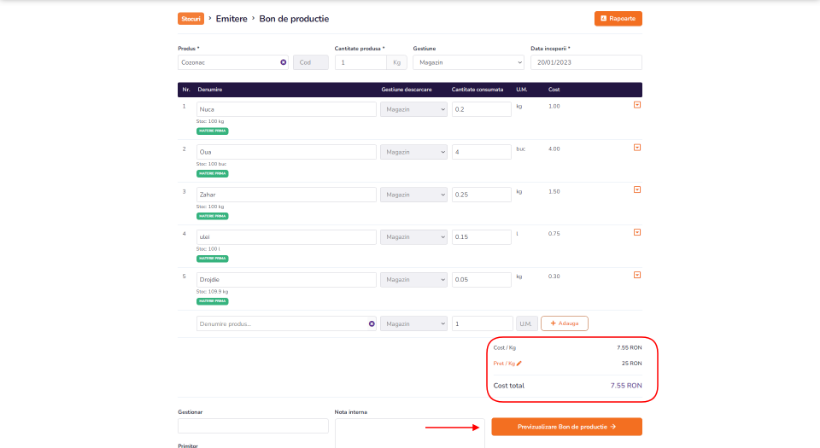The width and height of the screenshot is (820, 448).
Task: Edit the Zahar name field
Action: 286,194
